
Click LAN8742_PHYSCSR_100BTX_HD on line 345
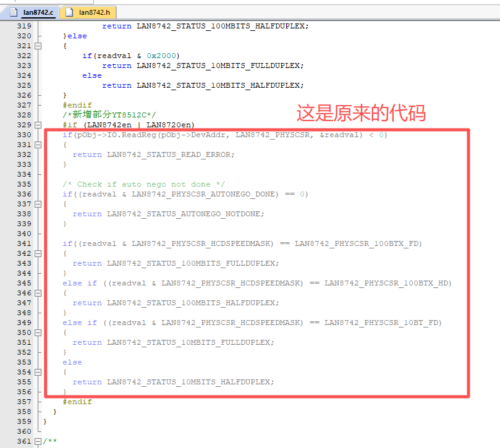tap(386, 283)
